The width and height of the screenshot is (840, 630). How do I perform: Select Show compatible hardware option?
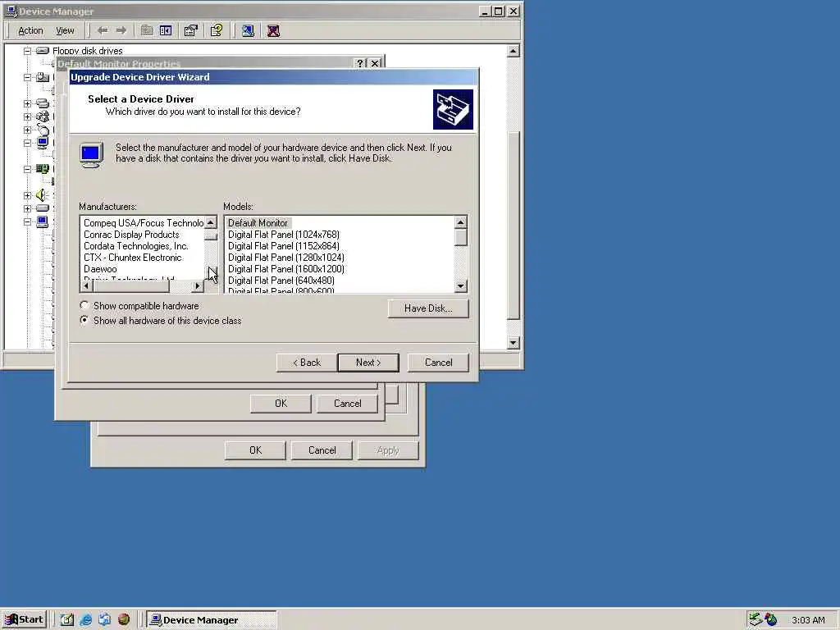pos(139,305)
